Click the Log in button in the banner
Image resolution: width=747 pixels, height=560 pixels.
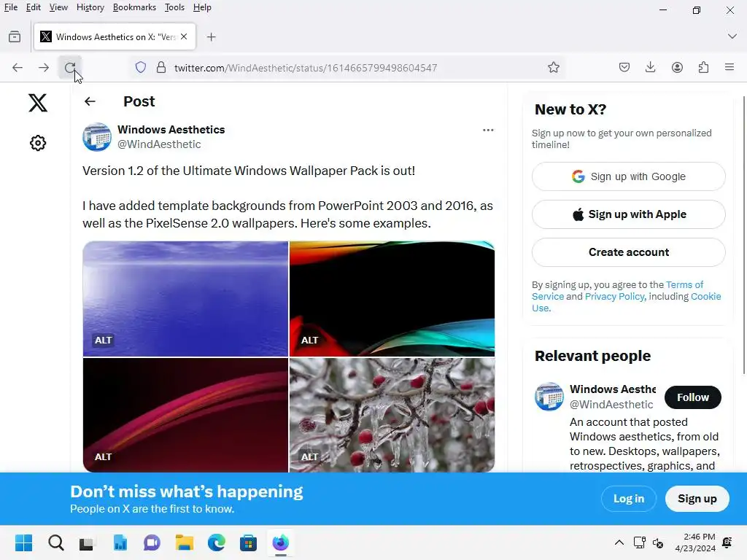click(628, 499)
